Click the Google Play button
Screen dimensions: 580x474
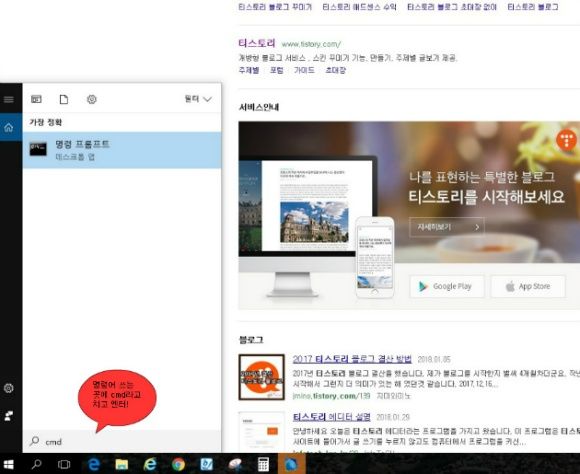(x=446, y=286)
